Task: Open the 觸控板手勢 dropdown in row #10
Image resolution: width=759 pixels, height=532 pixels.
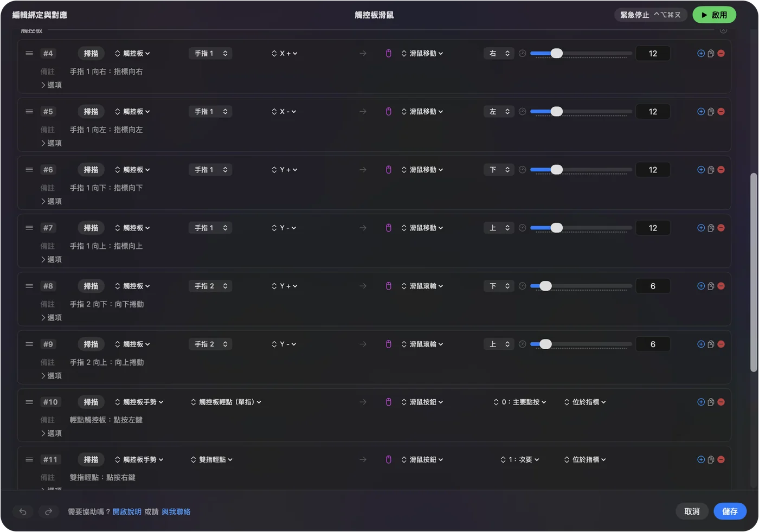Action: [139, 402]
